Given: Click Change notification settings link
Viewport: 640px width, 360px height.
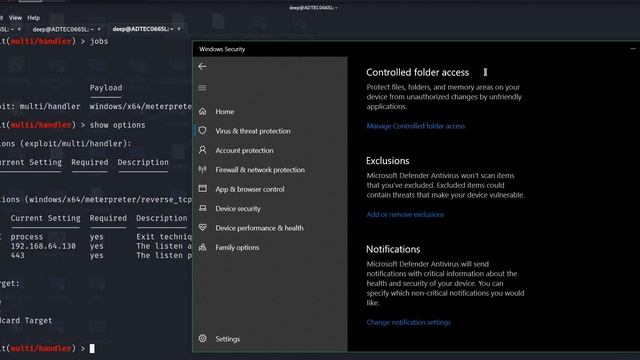Looking at the screenshot, I should (x=409, y=322).
